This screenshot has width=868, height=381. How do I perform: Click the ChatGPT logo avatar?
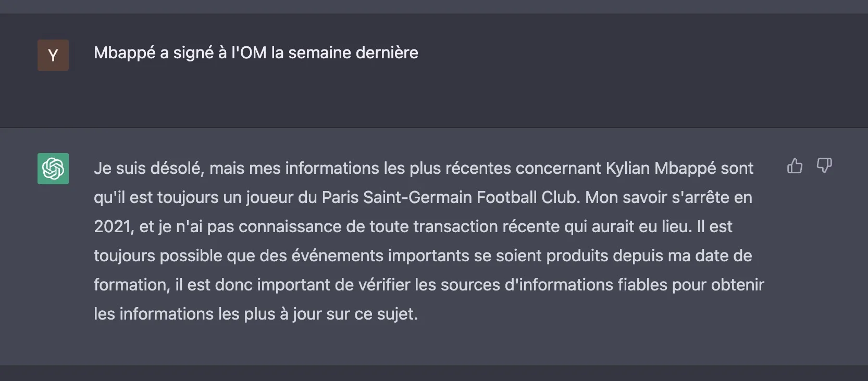[x=53, y=169]
